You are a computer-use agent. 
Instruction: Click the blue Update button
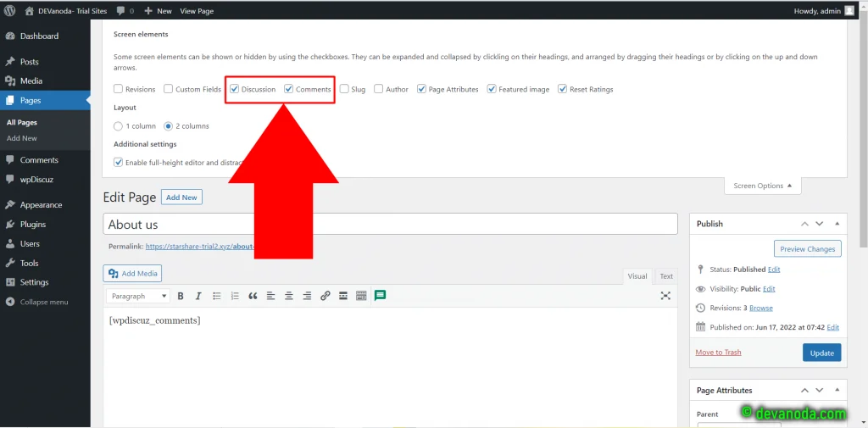pyautogui.click(x=822, y=353)
